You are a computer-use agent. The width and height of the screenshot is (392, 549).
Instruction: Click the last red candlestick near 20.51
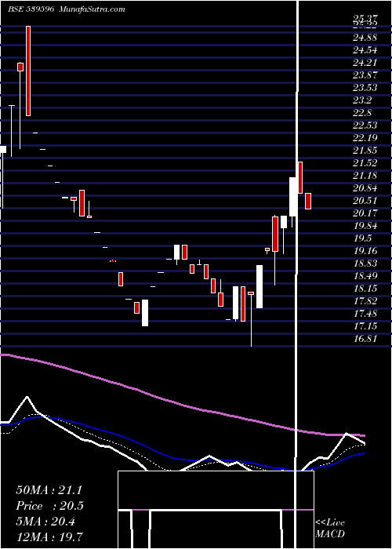[308, 201]
